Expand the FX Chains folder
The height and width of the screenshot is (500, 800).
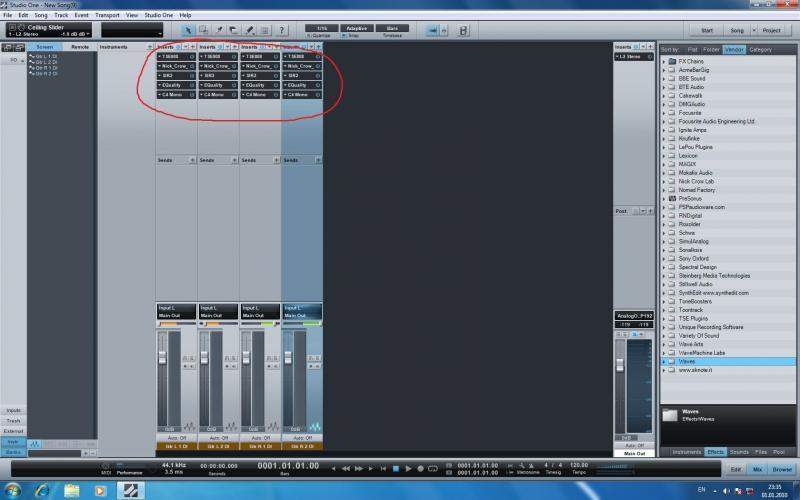point(664,61)
